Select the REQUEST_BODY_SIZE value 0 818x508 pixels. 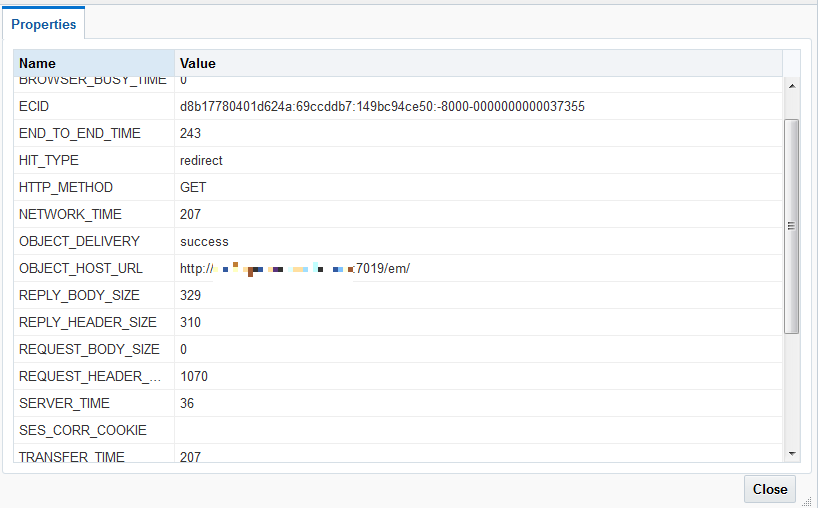pyautogui.click(x=183, y=349)
